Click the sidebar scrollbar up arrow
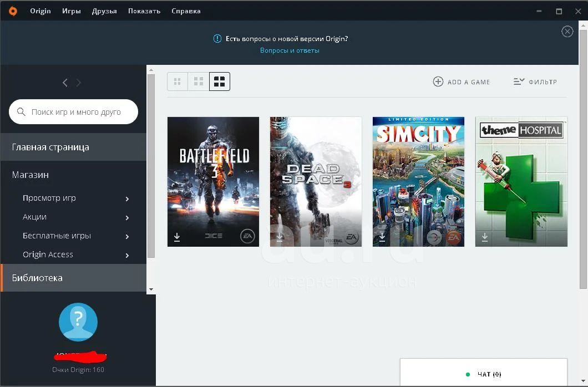The image size is (588, 387). click(x=151, y=70)
